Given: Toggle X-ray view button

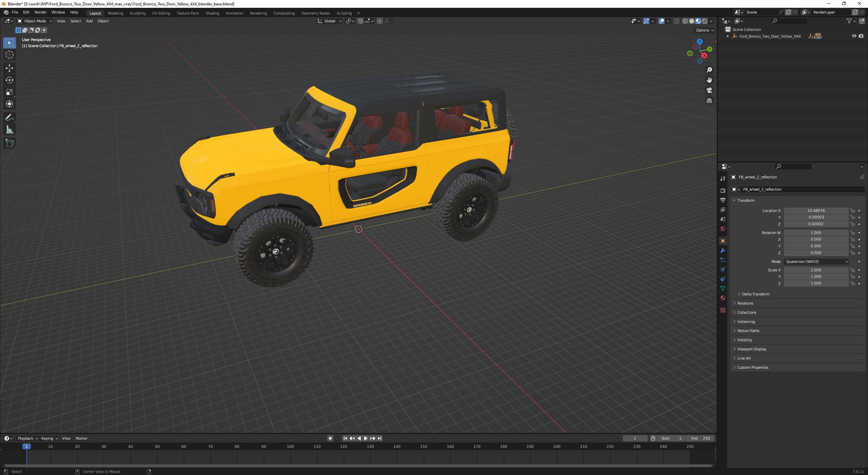Looking at the screenshot, I should tap(676, 21).
